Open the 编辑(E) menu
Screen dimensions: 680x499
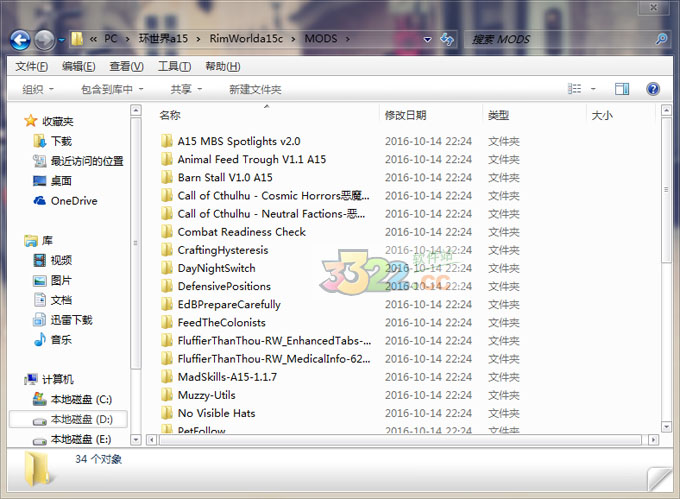(x=78, y=66)
